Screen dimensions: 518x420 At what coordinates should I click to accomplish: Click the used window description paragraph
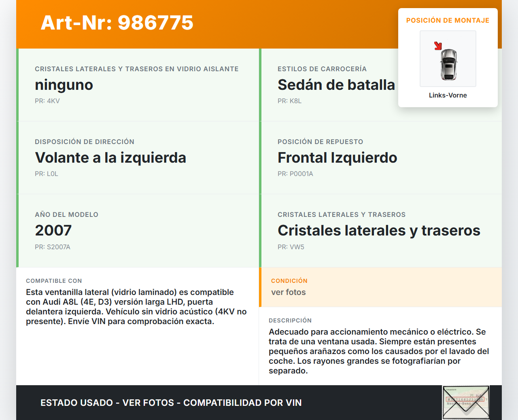[x=379, y=351]
